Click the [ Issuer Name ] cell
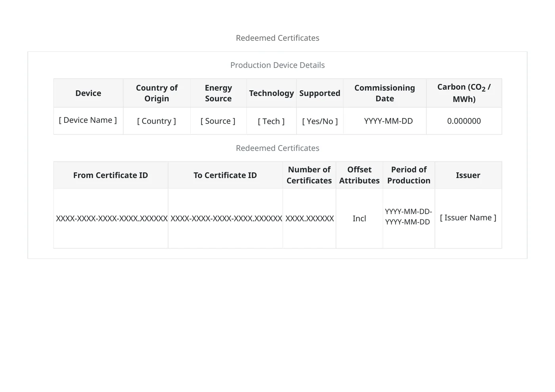This screenshot has height=392, width=555. click(x=468, y=218)
